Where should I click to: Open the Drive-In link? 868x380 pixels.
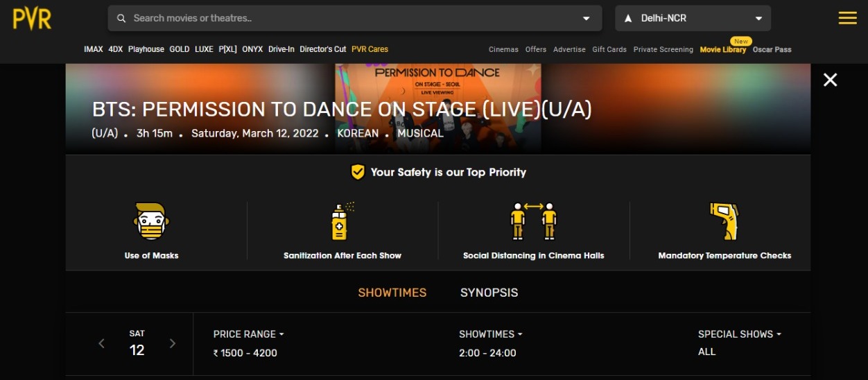point(281,49)
